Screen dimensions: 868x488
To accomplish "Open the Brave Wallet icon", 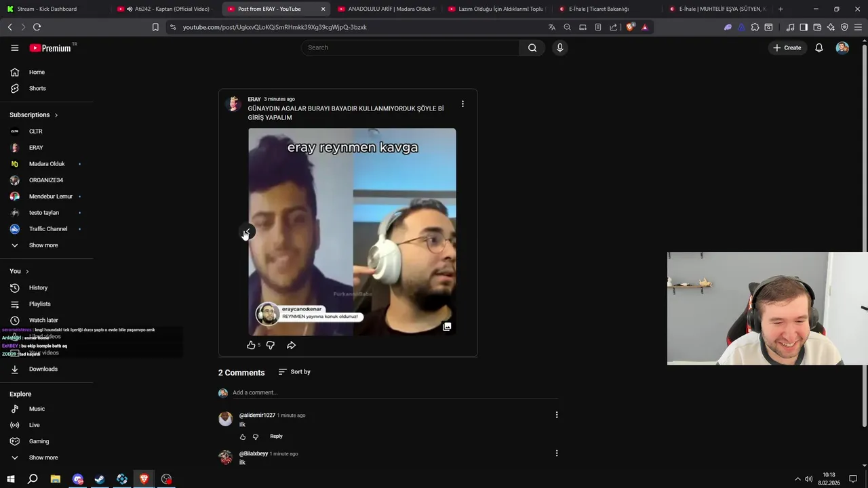I will pos(817,27).
